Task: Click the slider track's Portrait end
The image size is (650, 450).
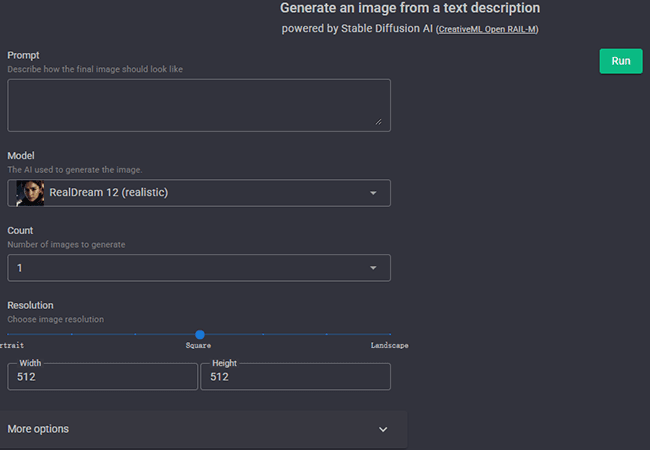Action: click(x=9, y=335)
